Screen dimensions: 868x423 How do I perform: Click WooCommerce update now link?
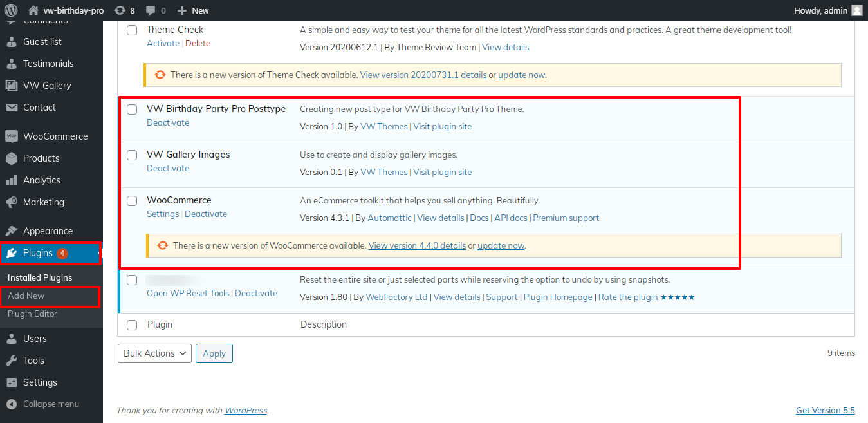[x=501, y=245]
